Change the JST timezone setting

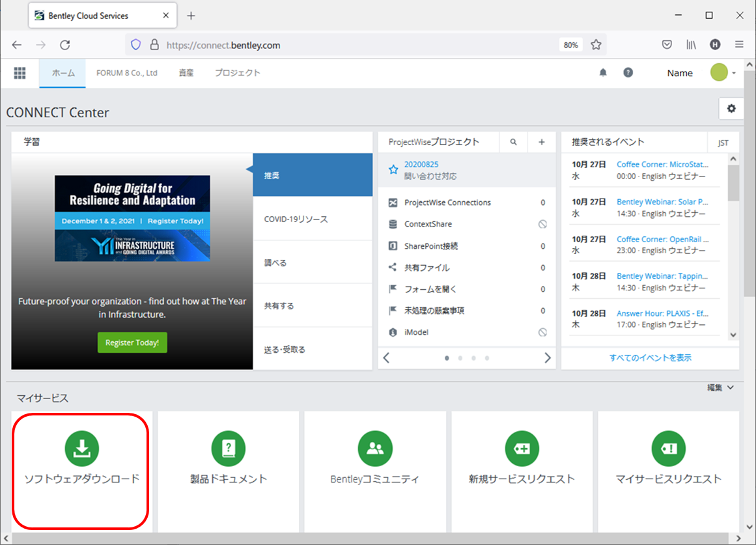[723, 143]
